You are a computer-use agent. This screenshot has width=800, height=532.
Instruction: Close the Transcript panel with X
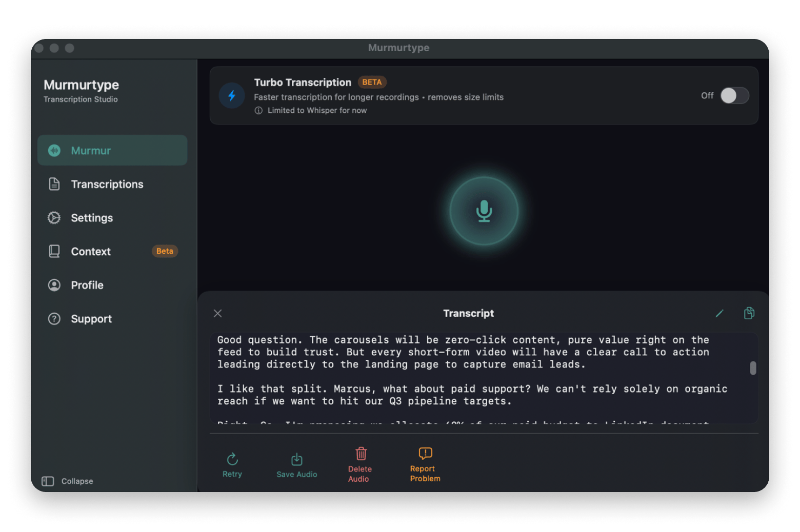click(x=218, y=313)
